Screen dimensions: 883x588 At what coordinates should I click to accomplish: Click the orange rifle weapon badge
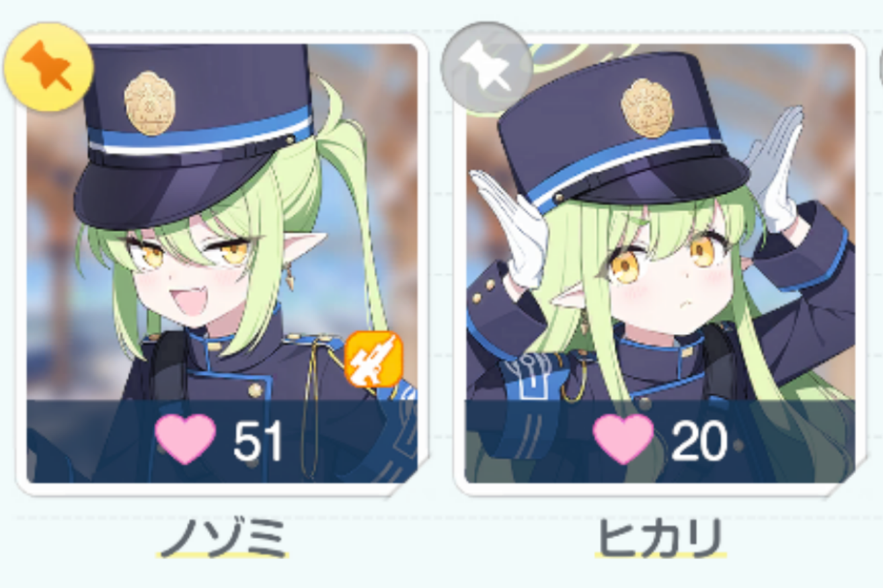[373, 360]
